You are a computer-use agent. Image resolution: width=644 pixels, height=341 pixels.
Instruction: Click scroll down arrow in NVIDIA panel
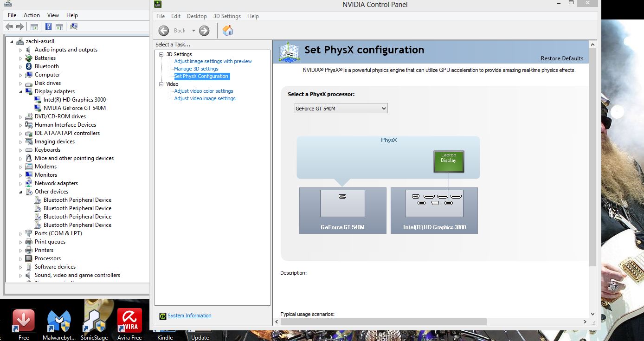[x=592, y=314]
